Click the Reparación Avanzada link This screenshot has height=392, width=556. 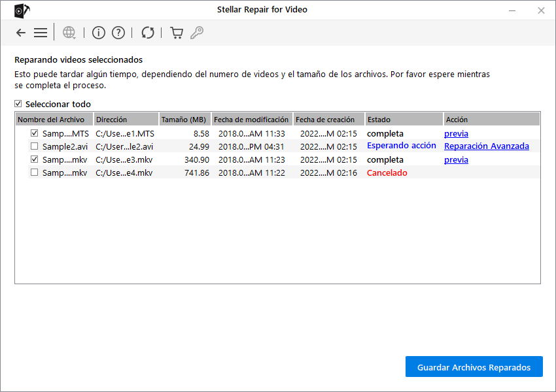[x=487, y=146]
